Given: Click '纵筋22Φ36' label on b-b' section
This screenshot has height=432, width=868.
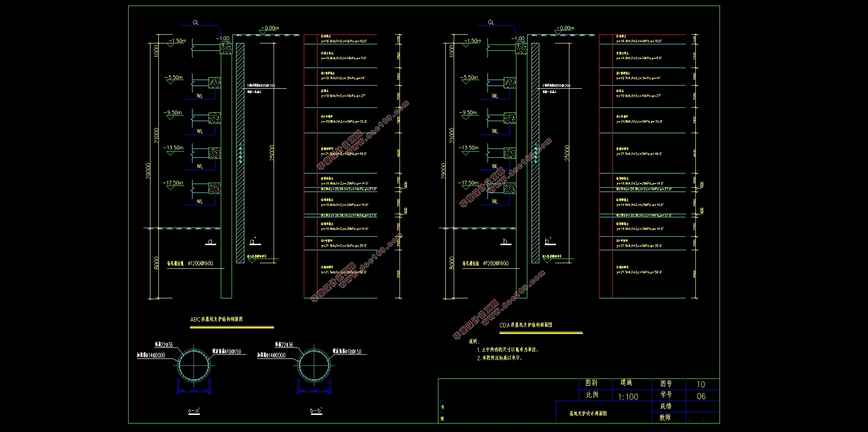Looking at the screenshot, I should coord(284,345).
